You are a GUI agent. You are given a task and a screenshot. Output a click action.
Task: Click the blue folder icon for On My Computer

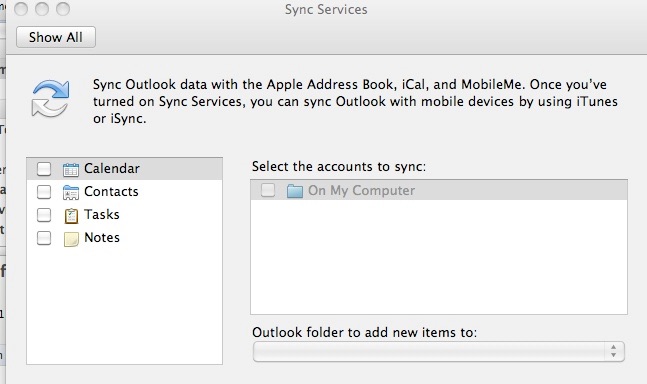[295, 191]
